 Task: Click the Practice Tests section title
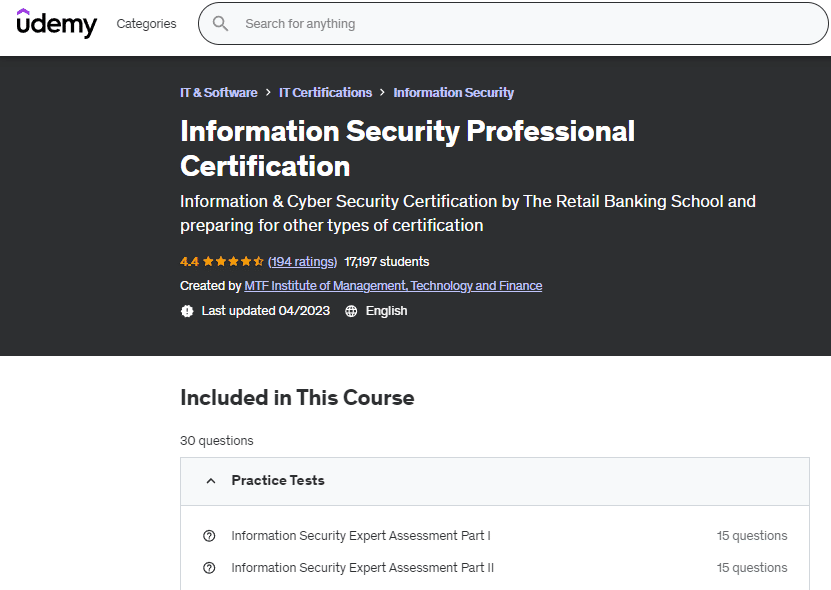point(278,480)
